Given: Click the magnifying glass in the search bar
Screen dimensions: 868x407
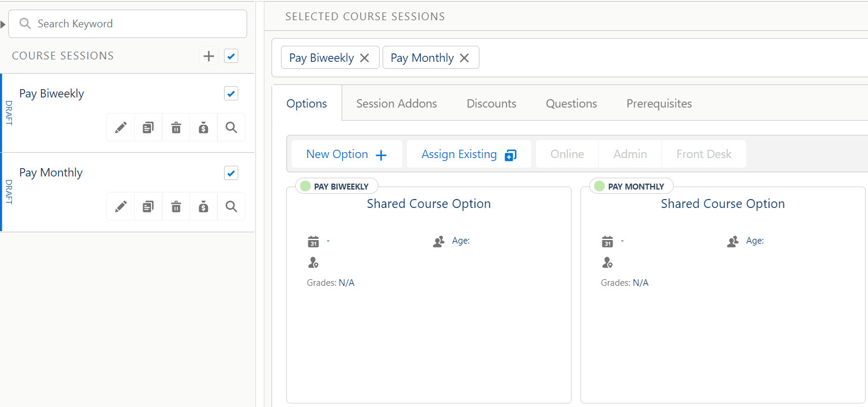Looking at the screenshot, I should (24, 24).
